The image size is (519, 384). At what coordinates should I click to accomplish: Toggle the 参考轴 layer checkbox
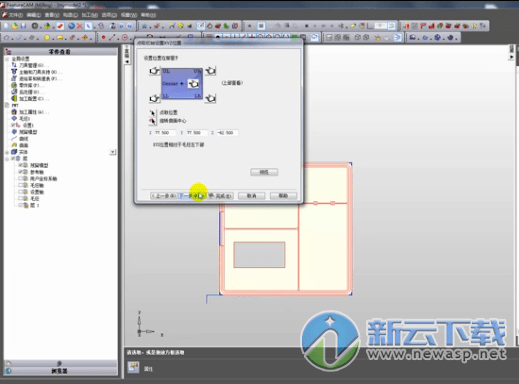pyautogui.click(x=21, y=172)
